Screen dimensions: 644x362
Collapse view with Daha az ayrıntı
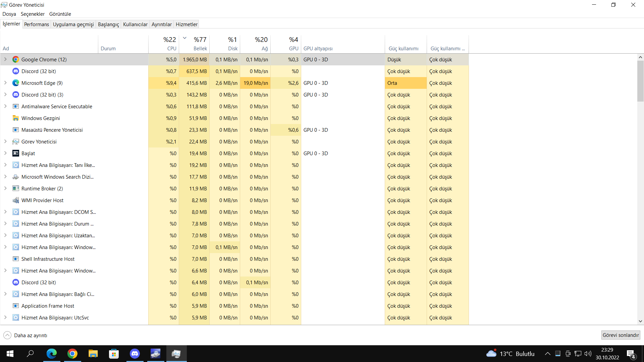tap(25, 335)
